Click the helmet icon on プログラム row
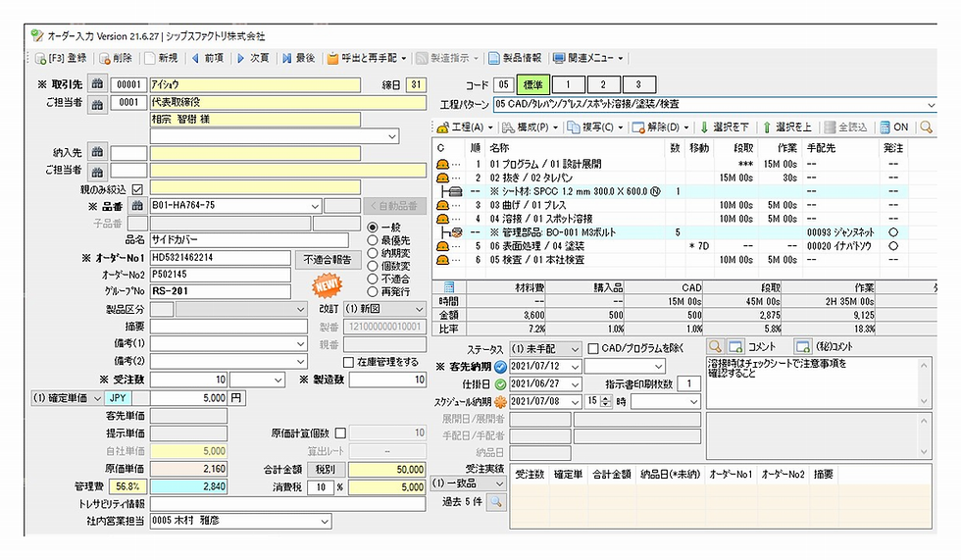Screen dimensions: 961x560 coord(442,164)
